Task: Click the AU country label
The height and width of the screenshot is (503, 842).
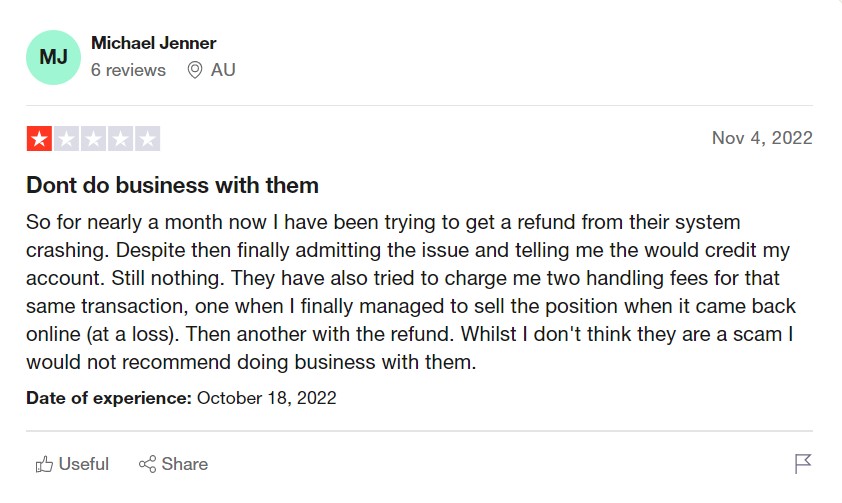Action: click(223, 70)
